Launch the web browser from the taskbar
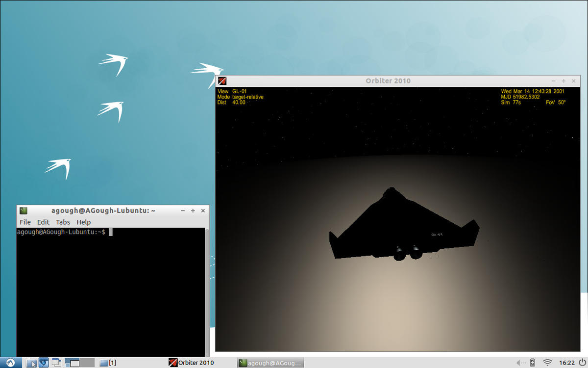The width and height of the screenshot is (588, 368). point(44,363)
